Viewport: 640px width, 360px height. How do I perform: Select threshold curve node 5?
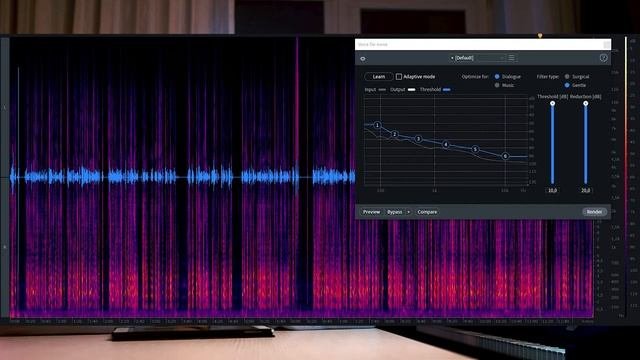475,149
